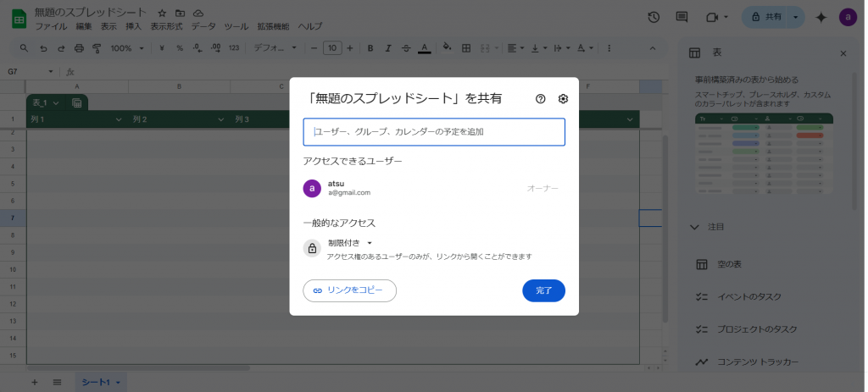The height and width of the screenshot is (392, 868).
Task: Select the シート1 sheet tab
Action: pos(96,382)
